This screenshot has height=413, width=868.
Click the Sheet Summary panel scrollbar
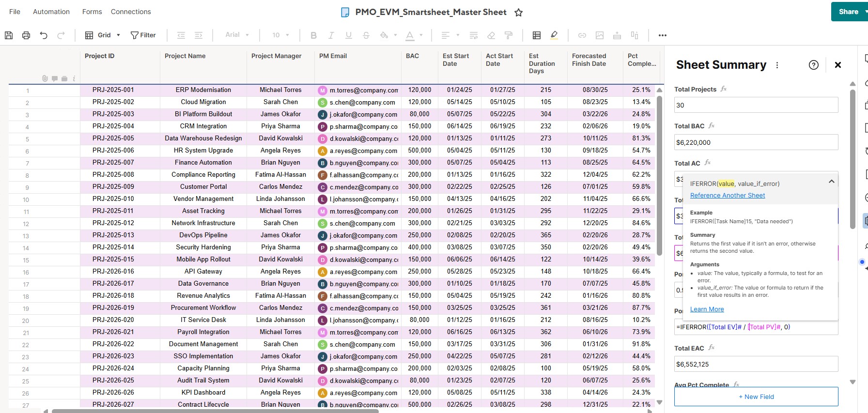point(852,159)
